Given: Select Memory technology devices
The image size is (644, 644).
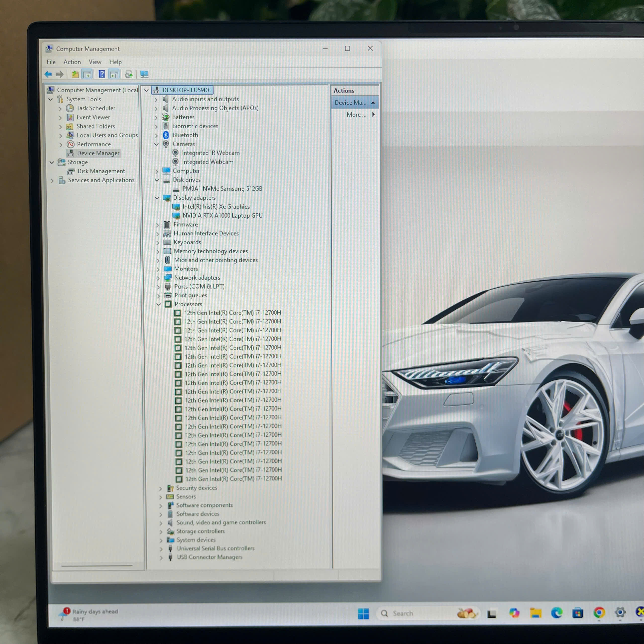Looking at the screenshot, I should (x=211, y=251).
